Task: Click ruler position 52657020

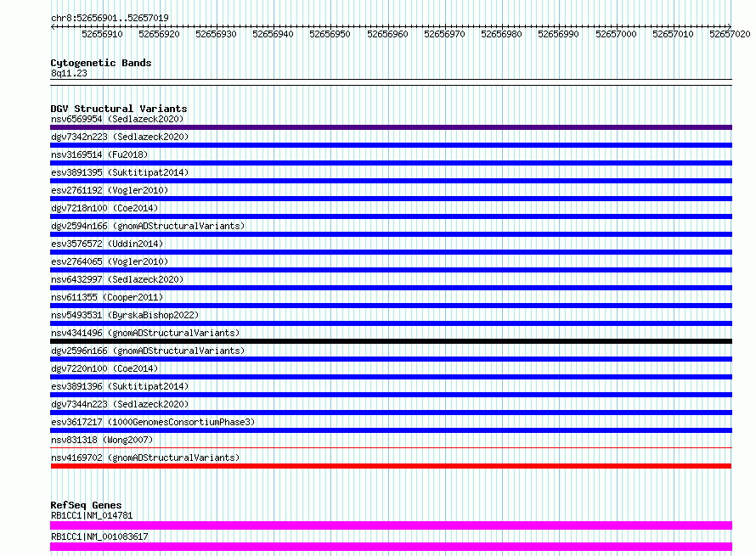Action: coord(730,34)
